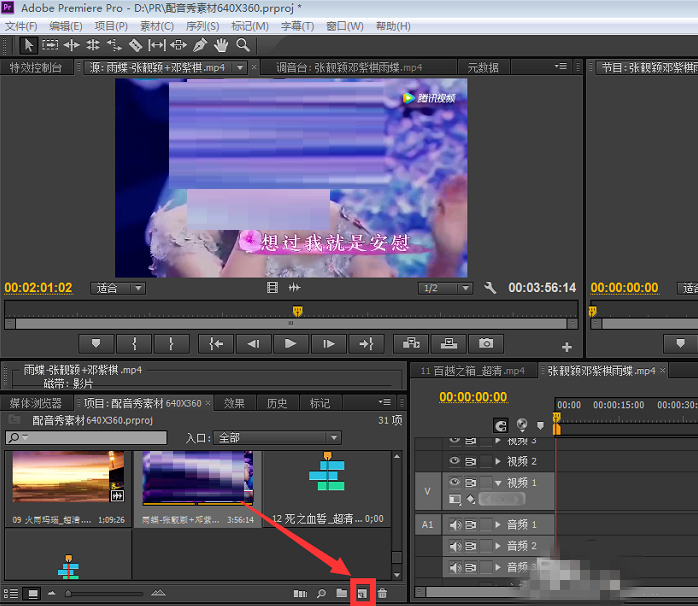698x606 pixels.
Task: Click the New Item button in project panel
Action: pyautogui.click(x=362, y=593)
